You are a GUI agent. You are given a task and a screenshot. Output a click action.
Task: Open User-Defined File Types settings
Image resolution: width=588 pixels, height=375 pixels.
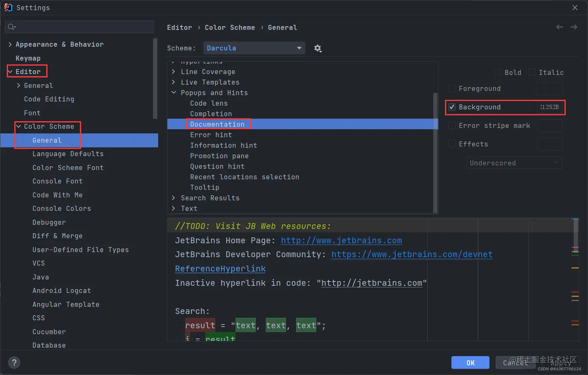pyautogui.click(x=81, y=250)
